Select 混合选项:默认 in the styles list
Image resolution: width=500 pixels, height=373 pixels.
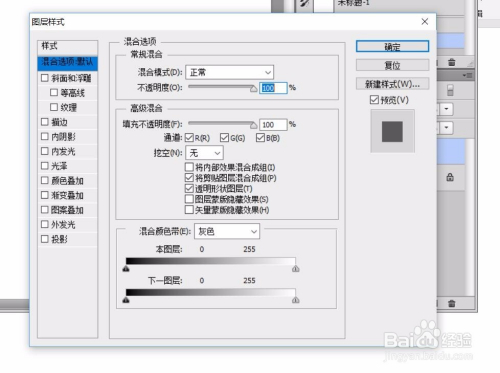pos(68,62)
